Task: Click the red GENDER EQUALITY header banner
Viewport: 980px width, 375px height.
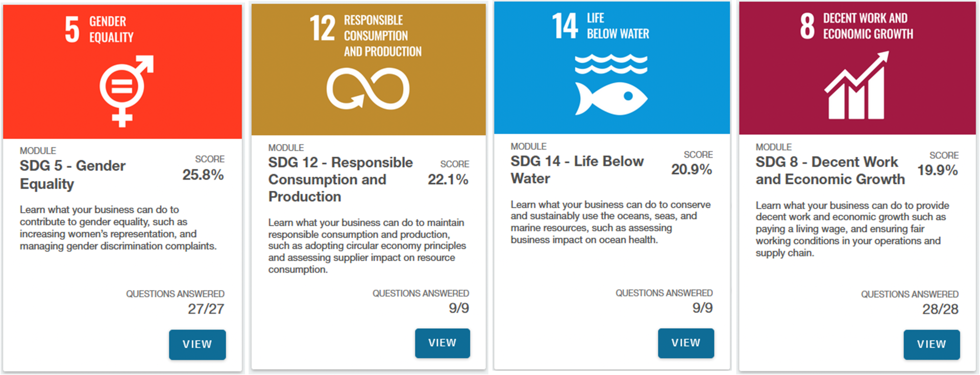Action: (x=122, y=71)
